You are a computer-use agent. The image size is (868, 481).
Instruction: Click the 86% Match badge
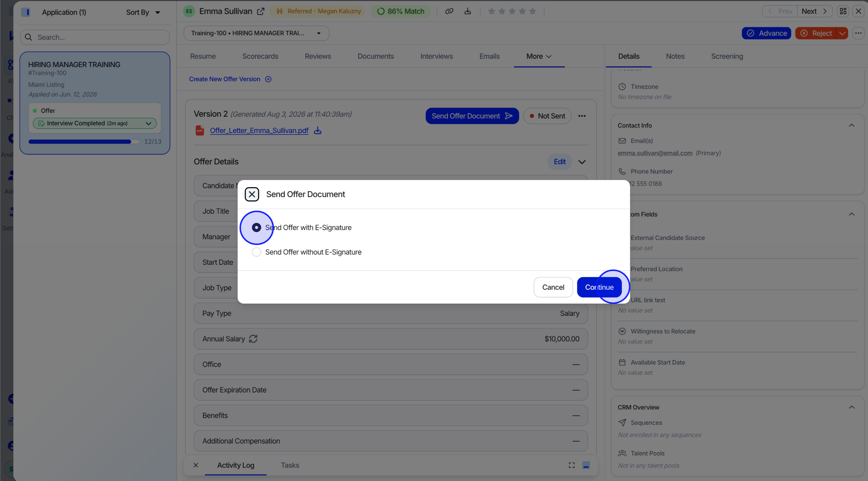tap(400, 11)
